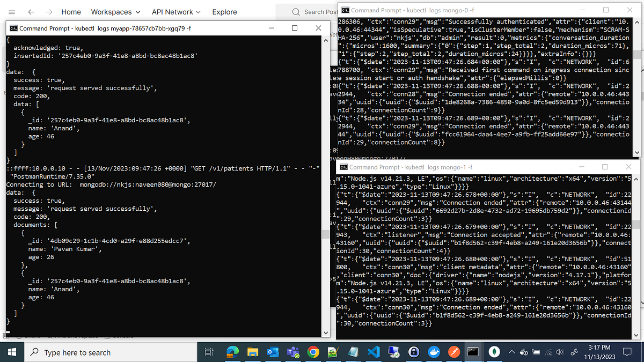Open the Workspaces dropdown
Image resolution: width=644 pixels, height=362 pixels.
tap(115, 11)
